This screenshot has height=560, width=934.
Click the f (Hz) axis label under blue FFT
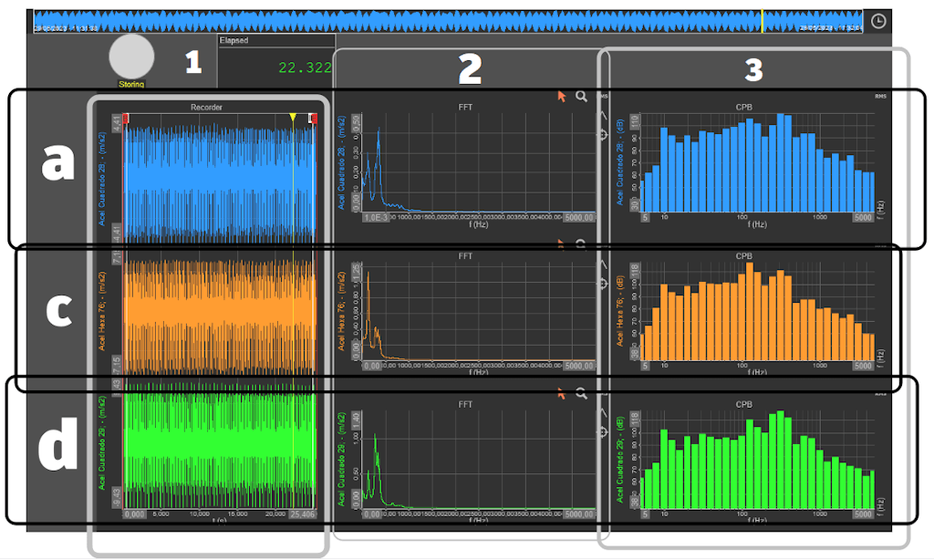pyautogui.click(x=478, y=225)
